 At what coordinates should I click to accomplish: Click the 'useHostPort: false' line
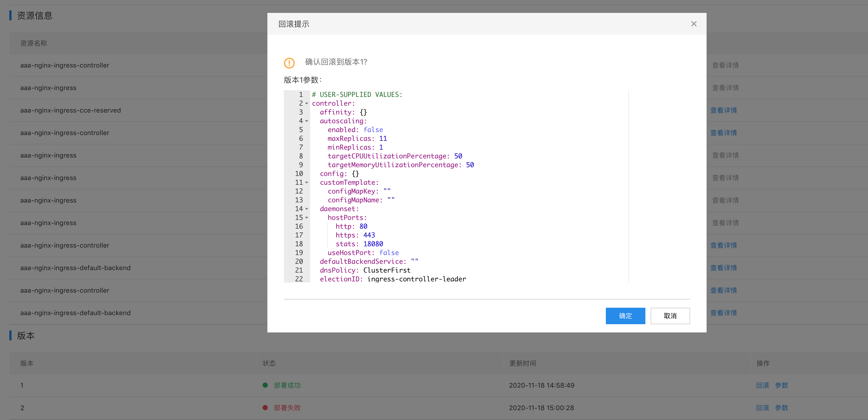363,253
